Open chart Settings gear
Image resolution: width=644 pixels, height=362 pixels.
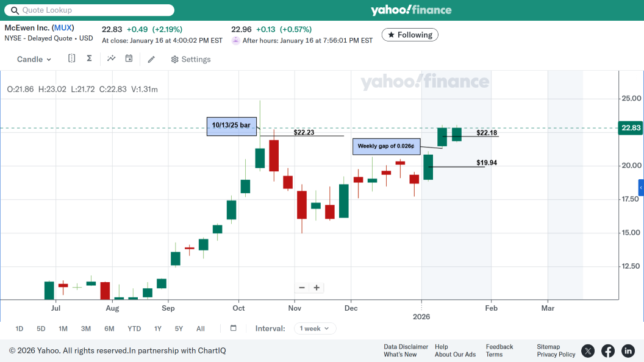pyautogui.click(x=191, y=59)
